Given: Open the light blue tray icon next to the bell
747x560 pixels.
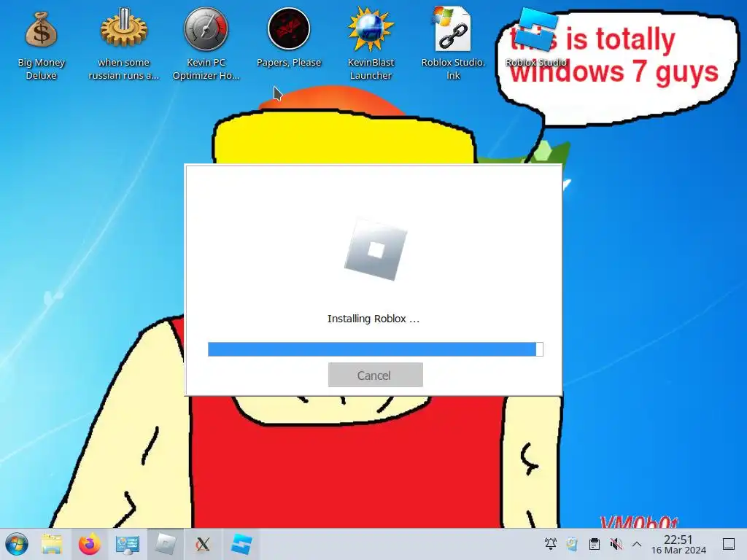Looking at the screenshot, I should (x=572, y=544).
